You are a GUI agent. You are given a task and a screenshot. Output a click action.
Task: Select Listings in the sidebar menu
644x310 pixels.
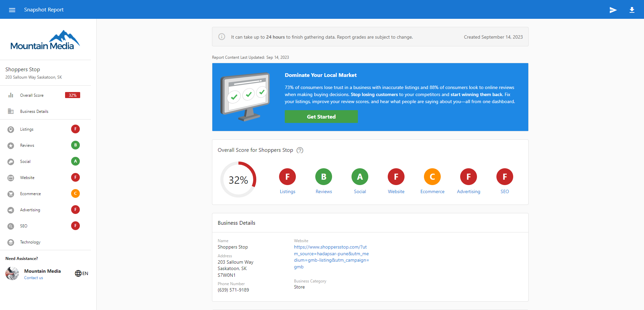(x=46, y=129)
